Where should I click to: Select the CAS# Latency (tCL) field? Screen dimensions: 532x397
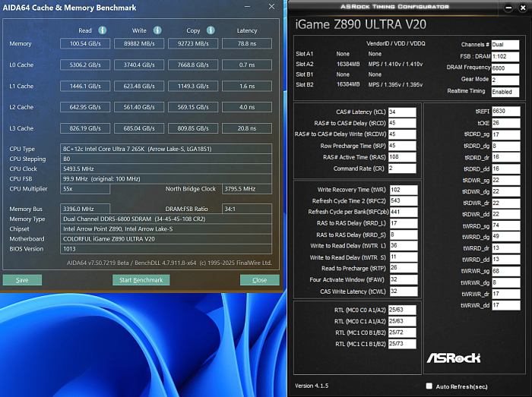coord(402,112)
